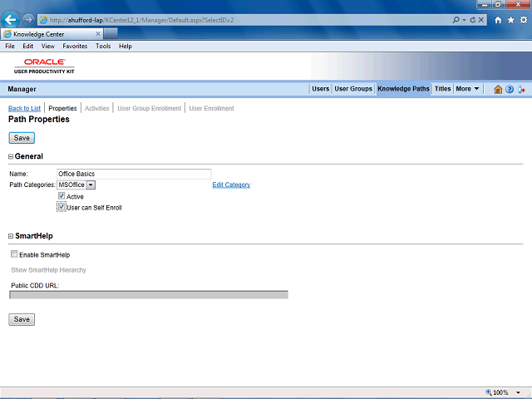Open the View menu
The width and height of the screenshot is (532, 399).
click(48, 47)
